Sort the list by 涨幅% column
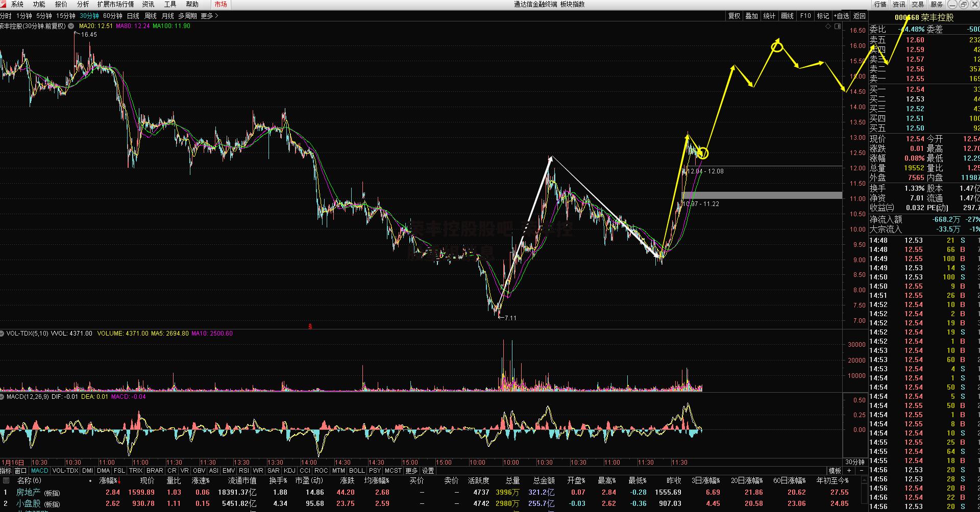The width and height of the screenshot is (980, 512). tap(109, 480)
